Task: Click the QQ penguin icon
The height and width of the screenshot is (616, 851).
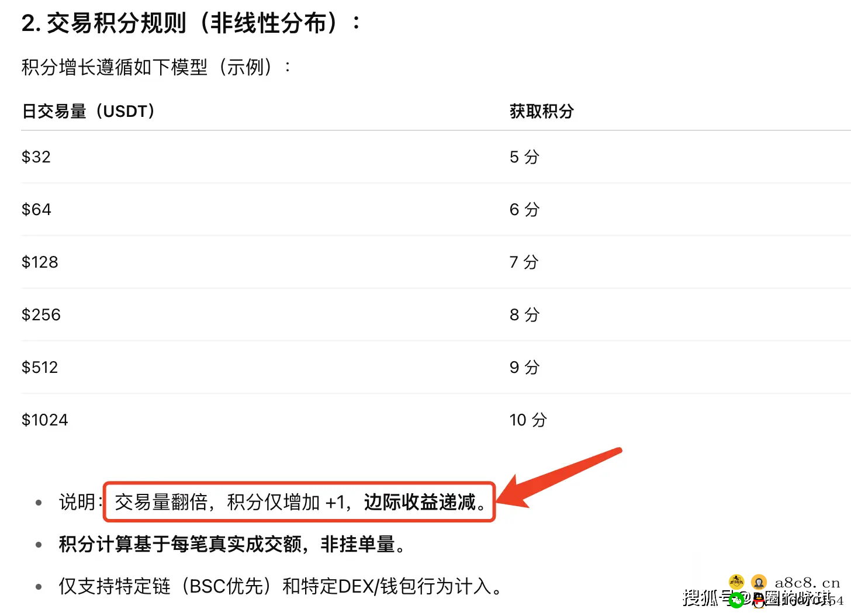Action: [758, 600]
